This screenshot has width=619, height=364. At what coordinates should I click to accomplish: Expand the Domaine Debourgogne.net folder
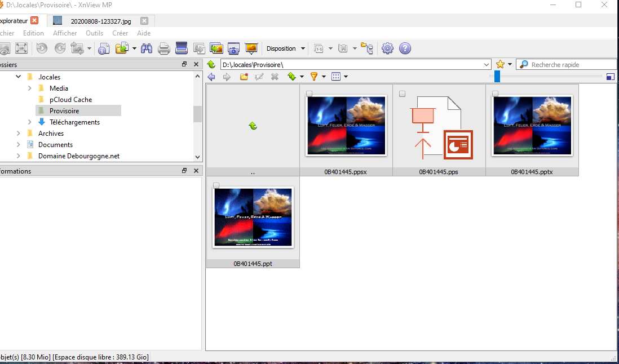[x=18, y=156]
